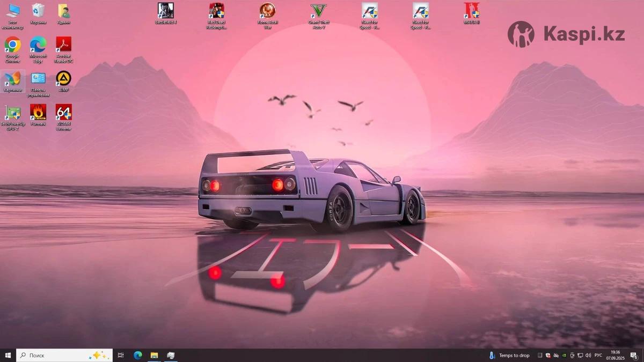Select the AIMP player icon
This screenshot has height=362, width=644.
pos(63,79)
